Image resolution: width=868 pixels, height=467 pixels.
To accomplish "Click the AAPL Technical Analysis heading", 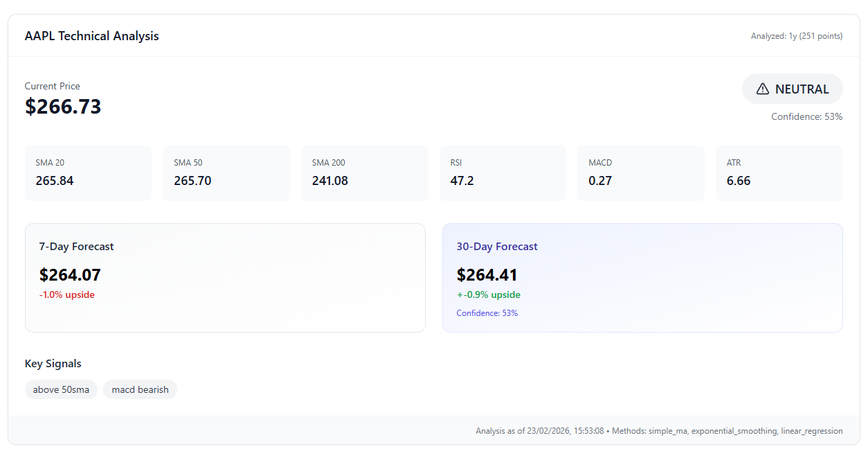I will tap(92, 36).
